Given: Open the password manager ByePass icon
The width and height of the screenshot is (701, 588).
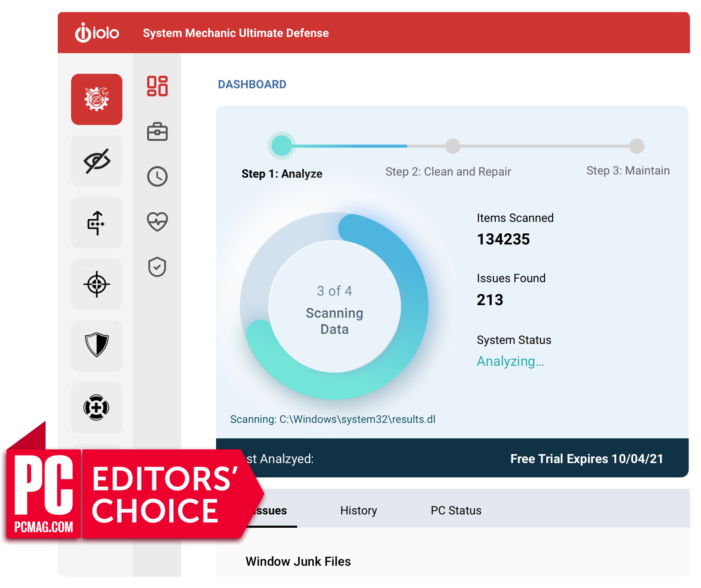Looking at the screenshot, I should [x=97, y=223].
